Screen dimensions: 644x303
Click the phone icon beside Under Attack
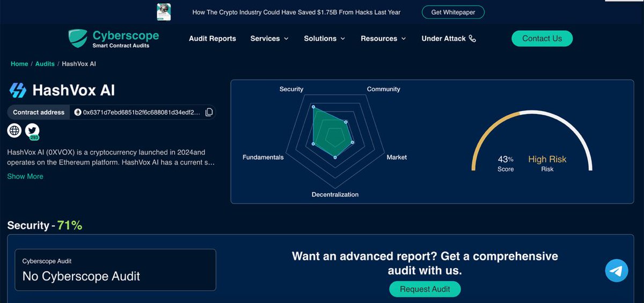pyautogui.click(x=472, y=39)
